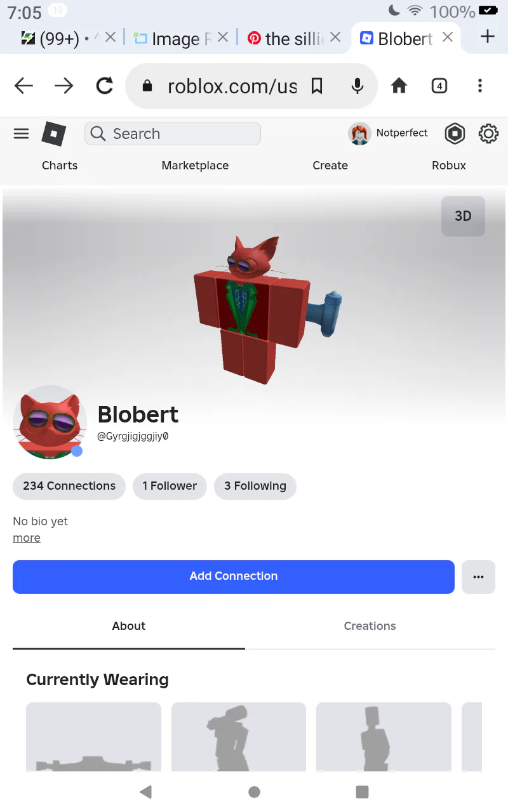Screen dimensions: 508x812
Task: Open the Marketplace navigation item
Action: tap(195, 166)
